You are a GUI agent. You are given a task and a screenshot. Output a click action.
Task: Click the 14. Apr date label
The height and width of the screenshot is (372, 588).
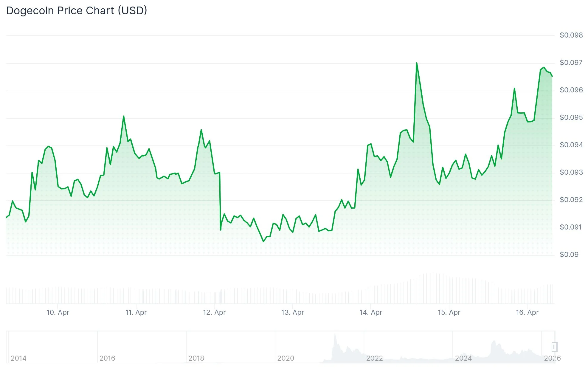371,312
